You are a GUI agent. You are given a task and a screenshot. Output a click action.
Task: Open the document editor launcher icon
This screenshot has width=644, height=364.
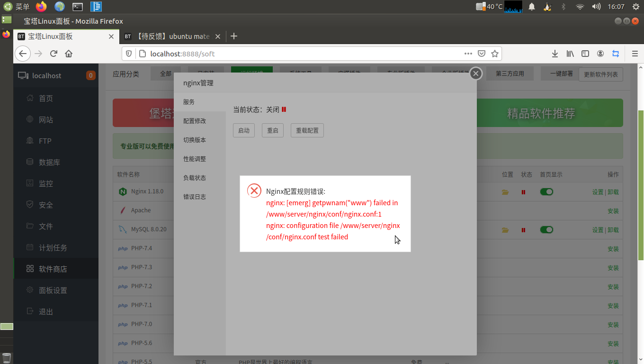pyautogui.click(x=96, y=7)
